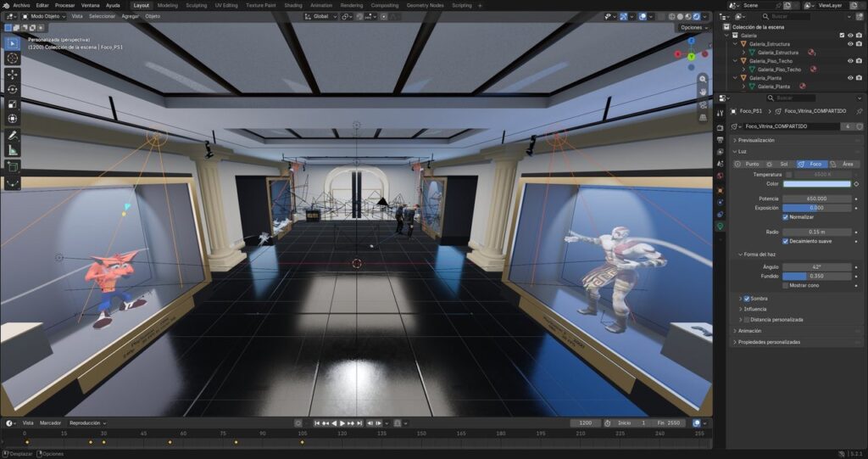Pin the Foco_PS1 properties context

860,111
